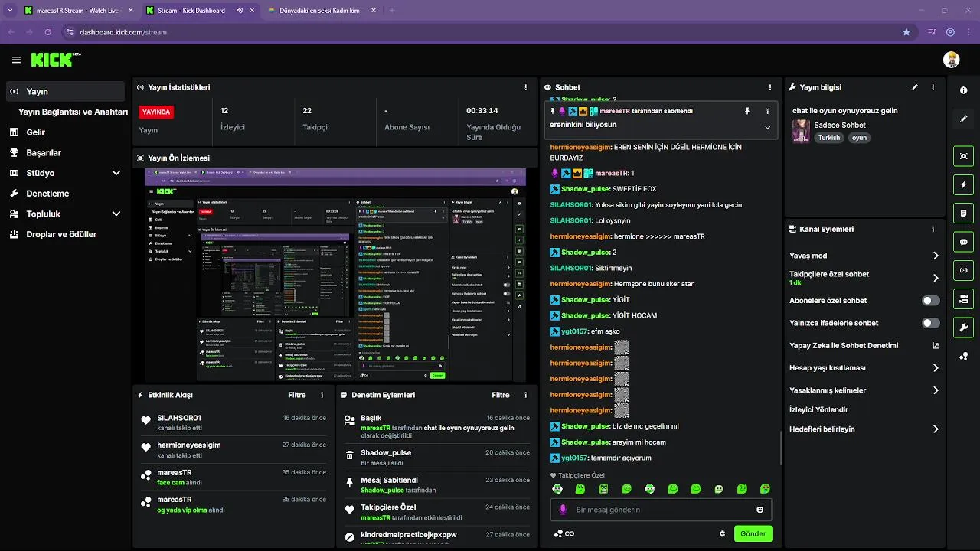Open the emoji picker in the message box

(759, 510)
